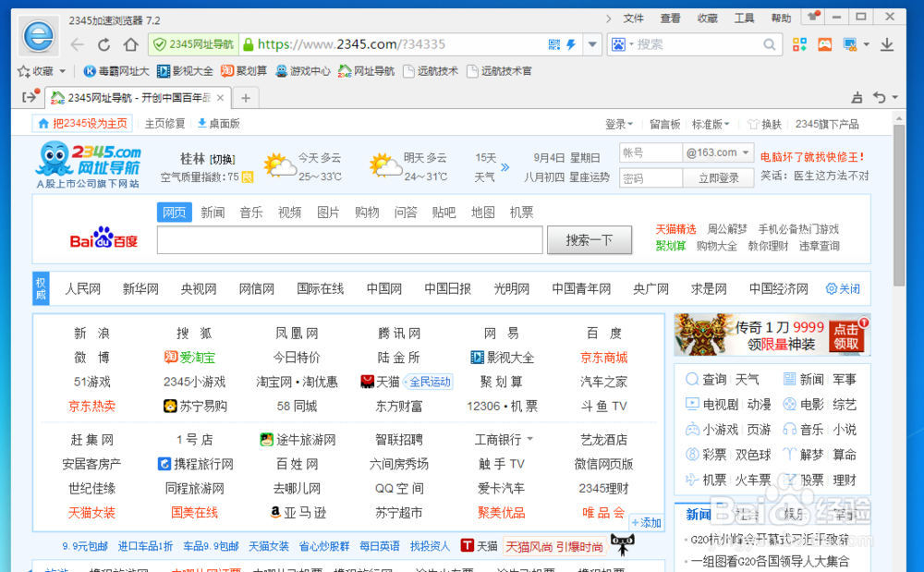Open the downloads arrow icon

click(x=887, y=44)
